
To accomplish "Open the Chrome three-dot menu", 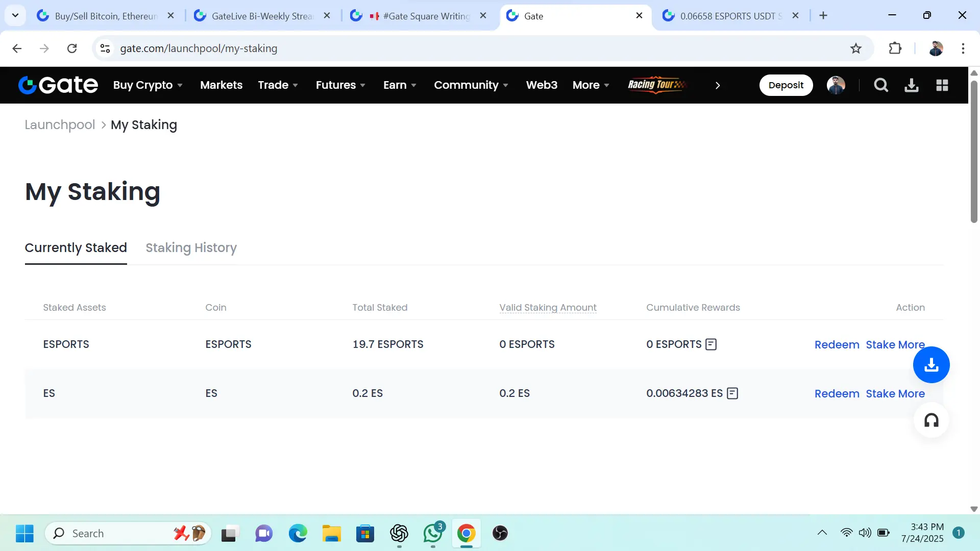I will [x=963, y=48].
